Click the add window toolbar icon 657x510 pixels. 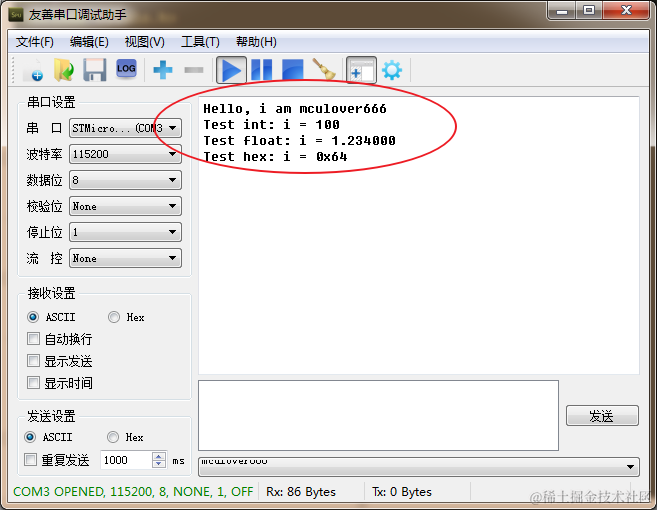click(361, 70)
